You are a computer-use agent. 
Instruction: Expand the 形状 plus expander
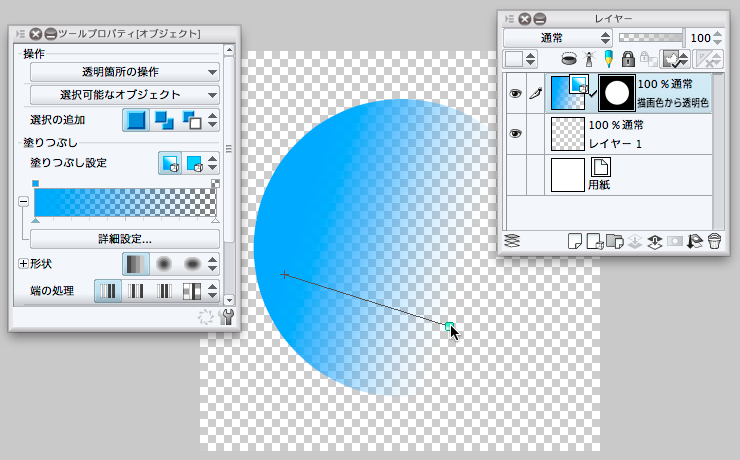[x=23, y=264]
